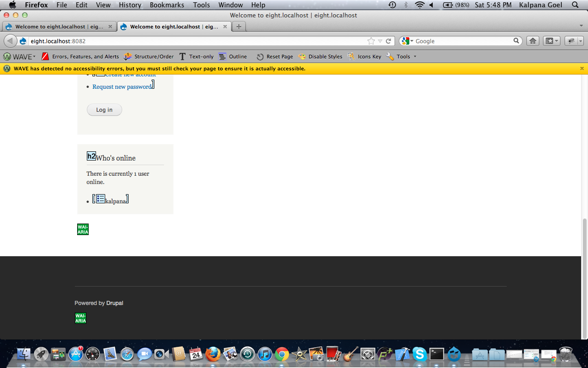Launch Skype from the Dock
The height and width of the screenshot is (368, 588).
(419, 354)
